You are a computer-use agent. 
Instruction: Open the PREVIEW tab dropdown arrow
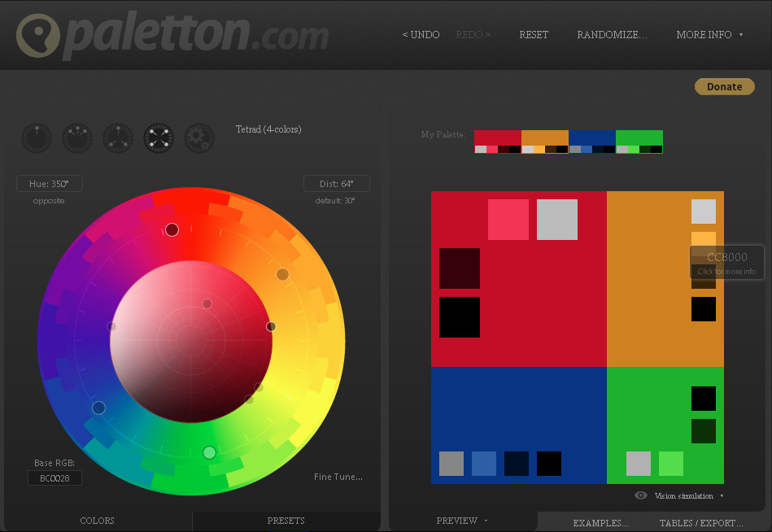pyautogui.click(x=486, y=521)
